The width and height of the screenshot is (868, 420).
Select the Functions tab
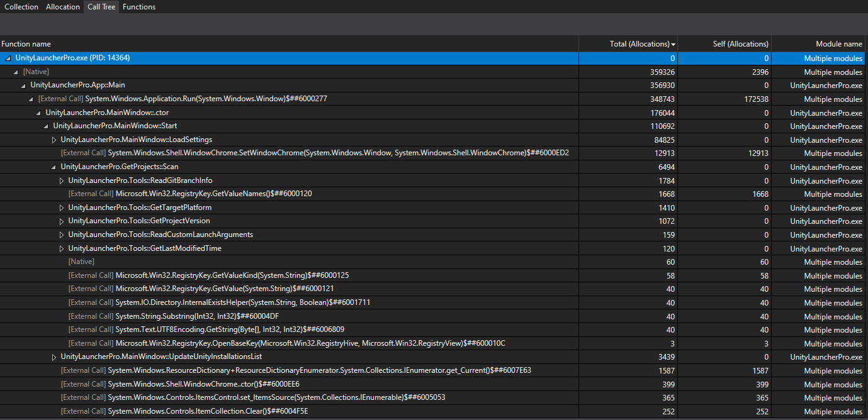tap(139, 7)
